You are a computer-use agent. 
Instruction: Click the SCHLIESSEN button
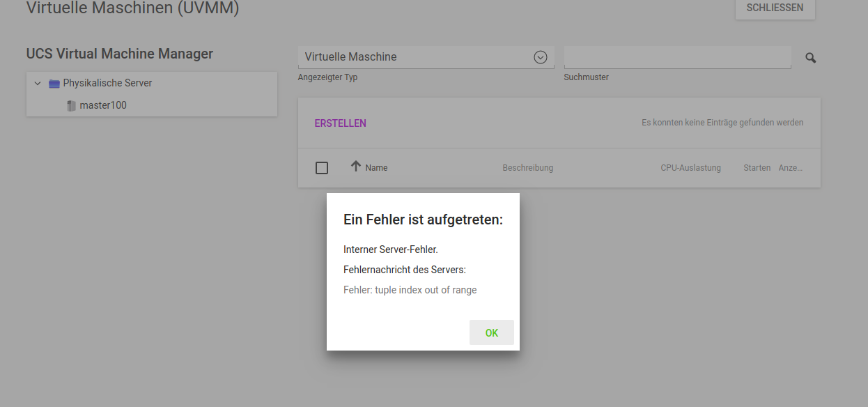pyautogui.click(x=775, y=8)
